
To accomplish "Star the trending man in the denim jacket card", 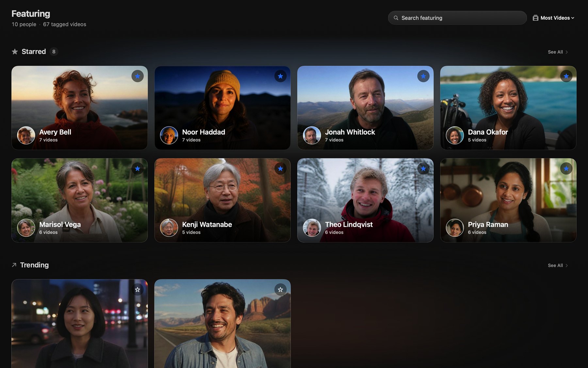I will (x=280, y=290).
